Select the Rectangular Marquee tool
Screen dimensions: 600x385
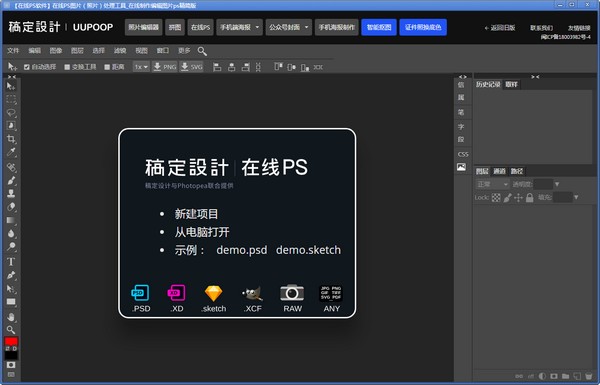(x=11, y=100)
